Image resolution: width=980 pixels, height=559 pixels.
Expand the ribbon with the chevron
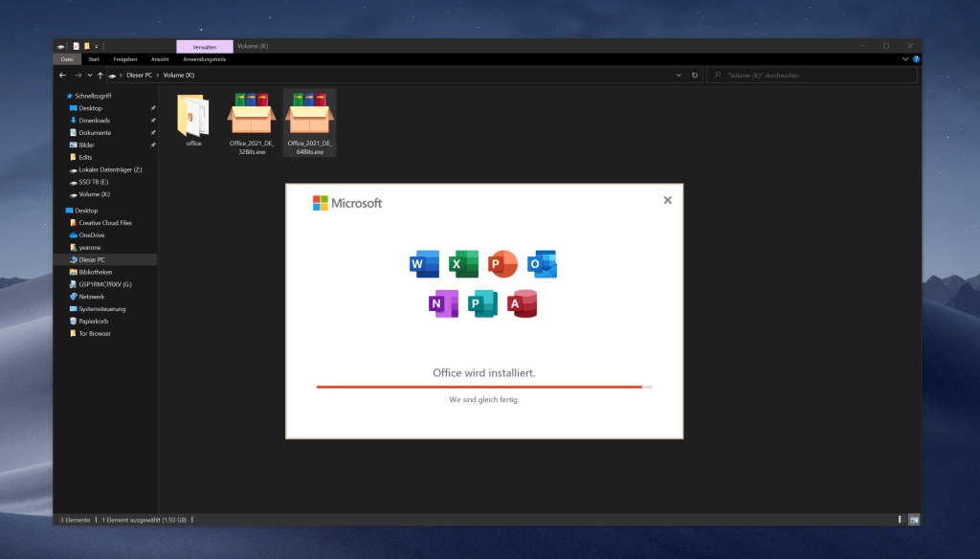[x=905, y=59]
